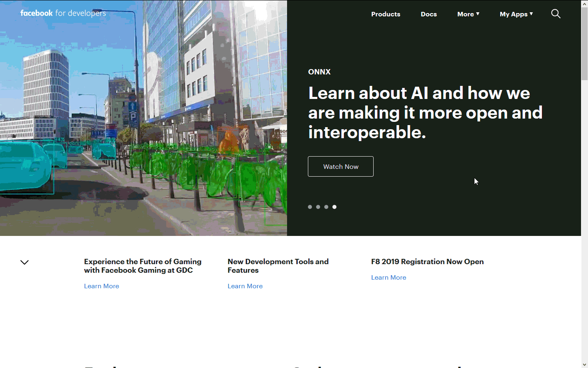Click 'Experience the Future of Gaming' headline
The image size is (588, 368).
[143, 266]
